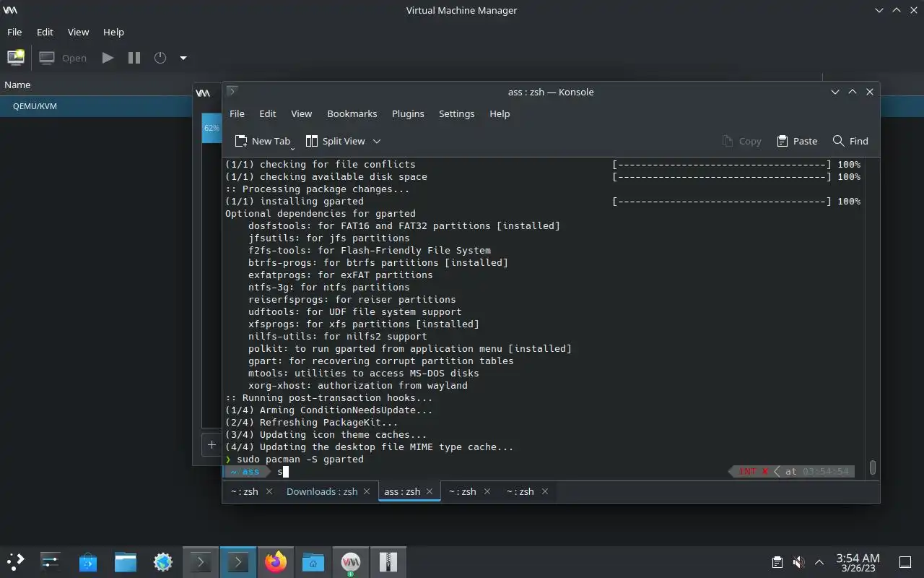Click New Tab button in Konsole
This screenshot has height=578, width=924.
[262, 141]
